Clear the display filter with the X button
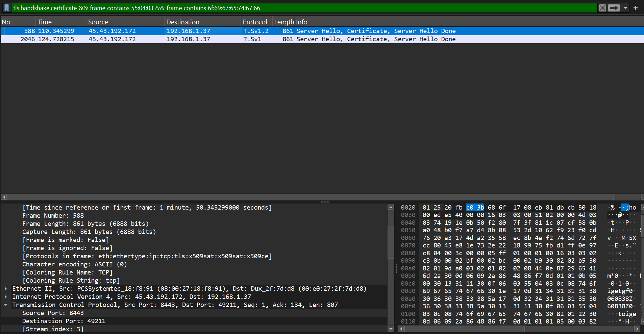Screen dimensions: 644x334 pos(602,8)
